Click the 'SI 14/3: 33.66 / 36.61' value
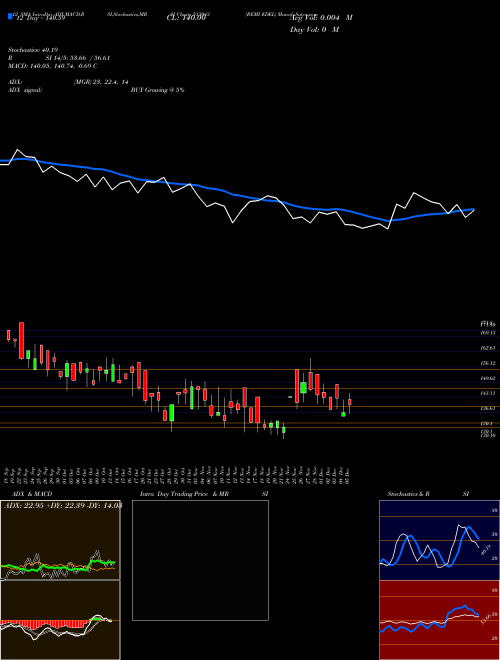The height and width of the screenshot is (660, 500). click(x=78, y=58)
